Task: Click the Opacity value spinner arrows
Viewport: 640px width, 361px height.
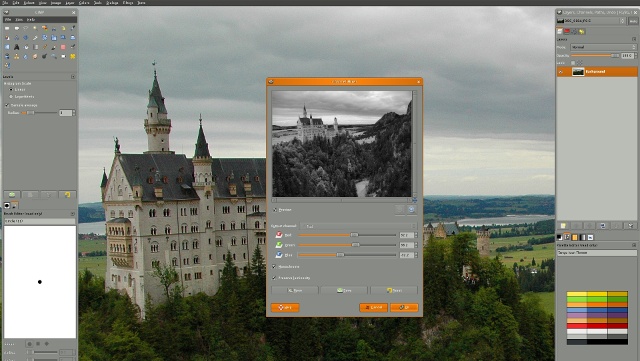Action: [x=636, y=56]
